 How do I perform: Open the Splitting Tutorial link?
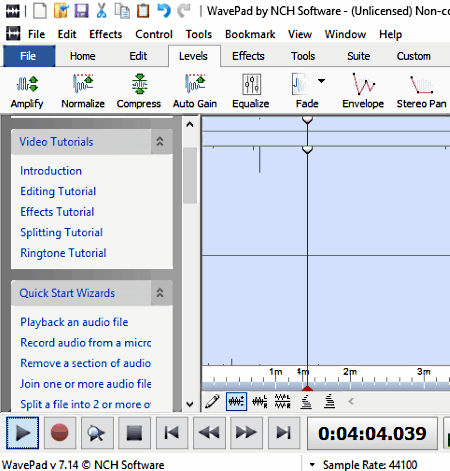[62, 232]
